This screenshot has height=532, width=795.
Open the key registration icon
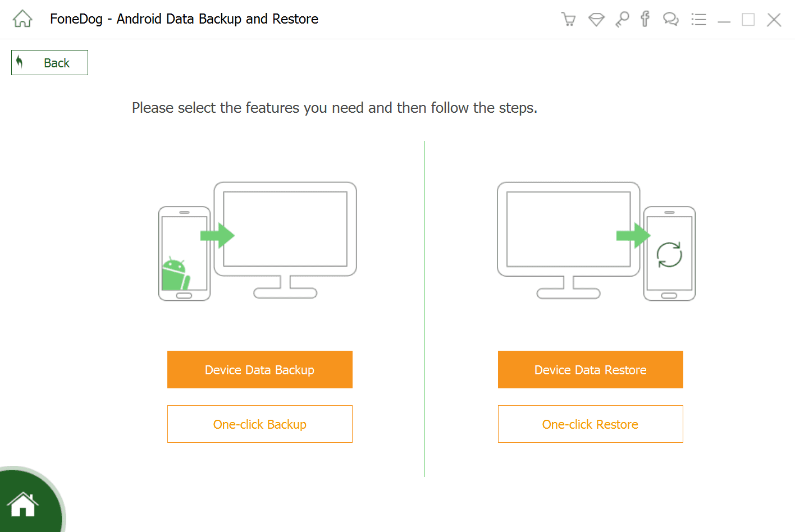click(x=622, y=19)
